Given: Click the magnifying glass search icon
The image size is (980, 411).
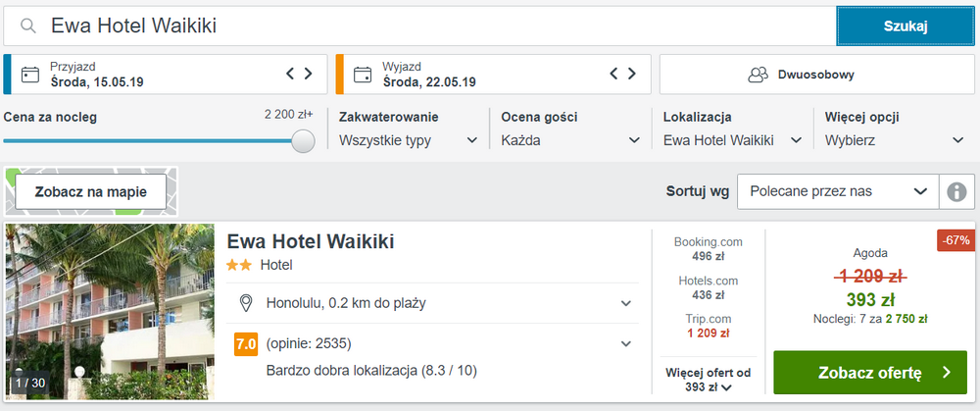Looking at the screenshot, I should 28,26.
